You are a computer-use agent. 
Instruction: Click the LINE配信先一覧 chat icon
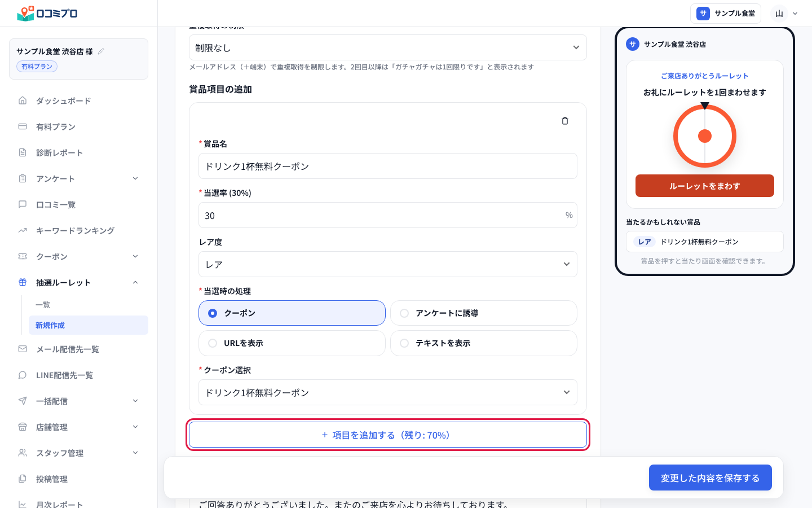tap(23, 375)
